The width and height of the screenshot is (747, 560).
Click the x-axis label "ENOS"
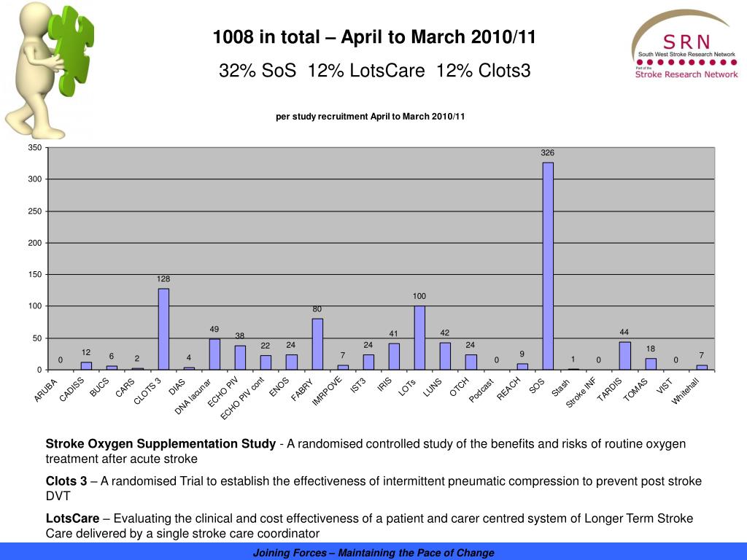click(279, 386)
